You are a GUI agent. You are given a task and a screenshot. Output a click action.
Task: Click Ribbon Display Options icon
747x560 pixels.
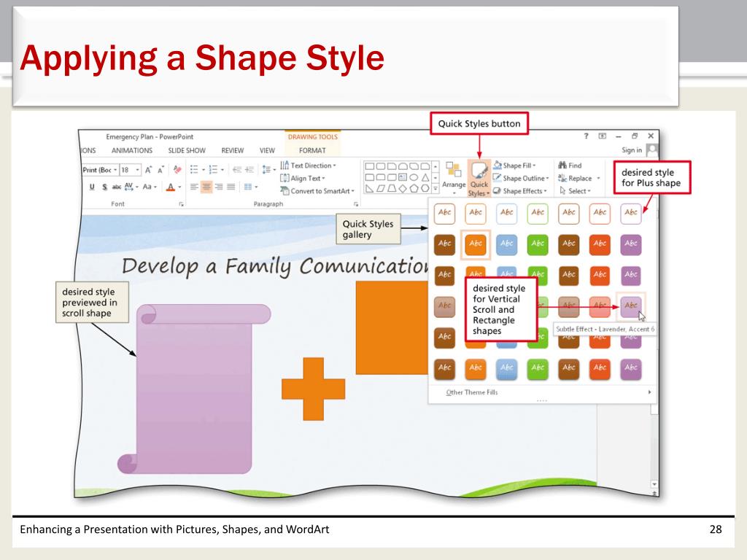point(602,136)
